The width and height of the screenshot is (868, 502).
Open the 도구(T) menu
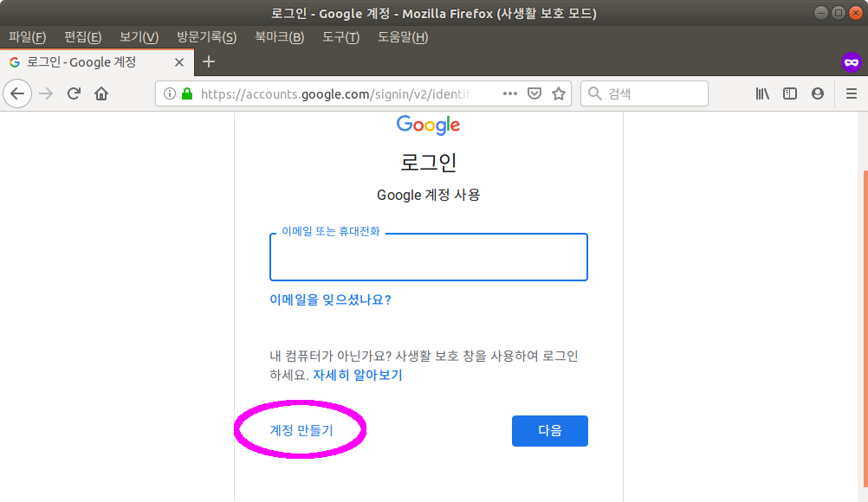[x=341, y=37]
